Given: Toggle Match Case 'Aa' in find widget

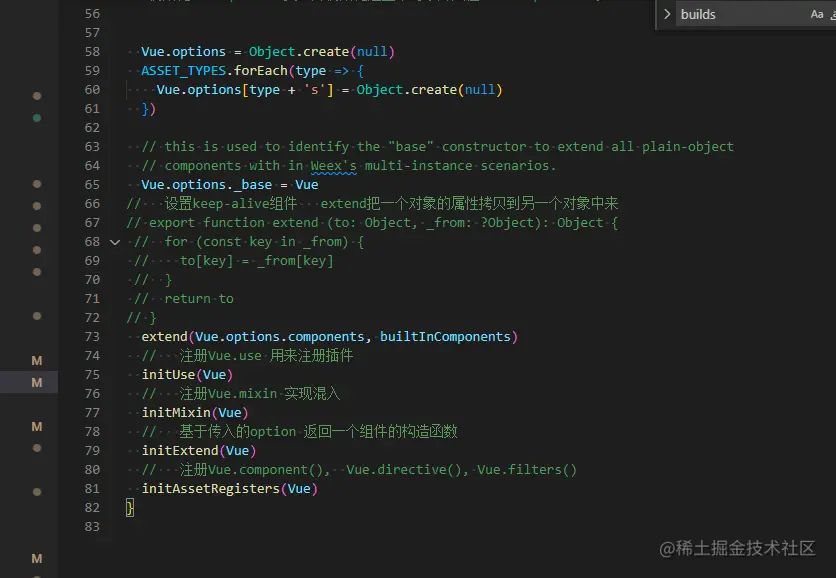Looking at the screenshot, I should coord(817,14).
